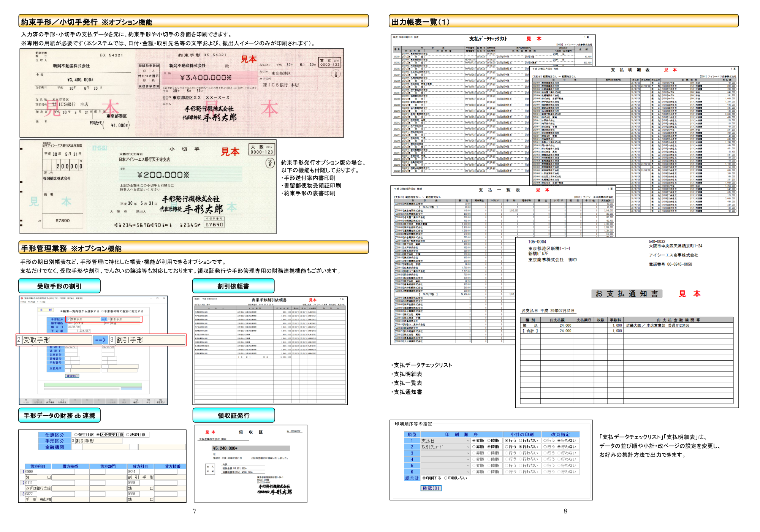Open the 支払データチェックリスト report thumbnail
The height and width of the screenshot is (532, 760).
point(460,105)
